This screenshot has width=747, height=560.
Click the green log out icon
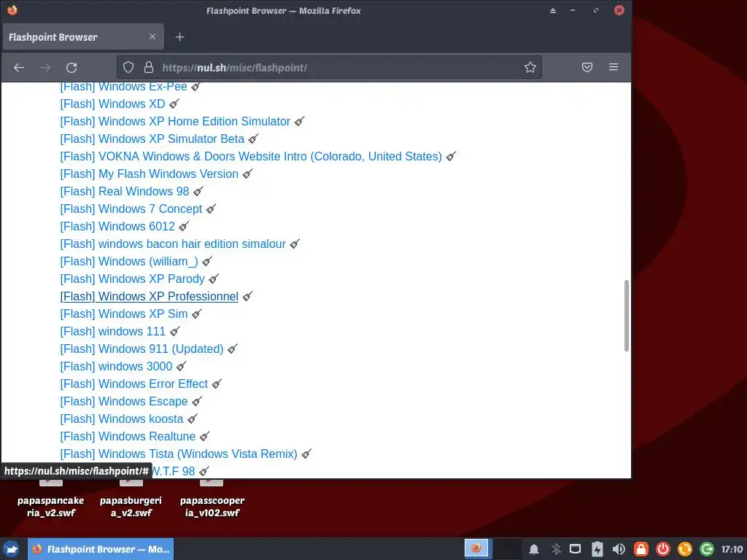point(707,549)
